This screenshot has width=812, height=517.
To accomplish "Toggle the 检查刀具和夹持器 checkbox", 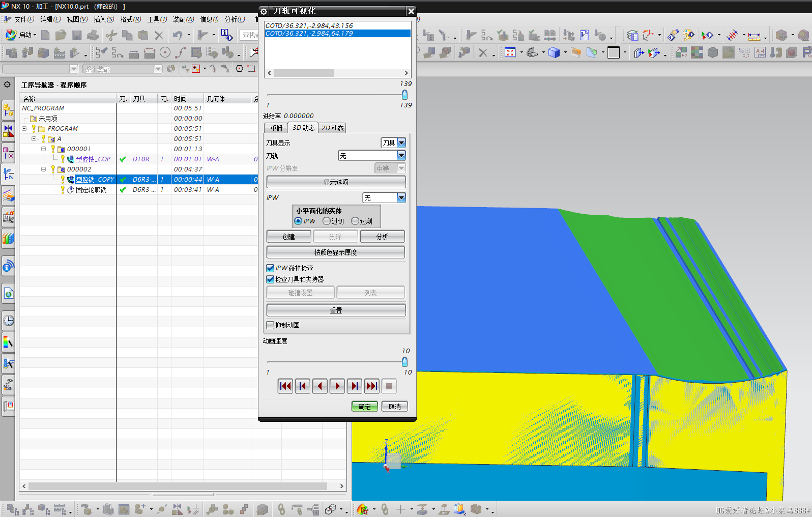I will 270,279.
